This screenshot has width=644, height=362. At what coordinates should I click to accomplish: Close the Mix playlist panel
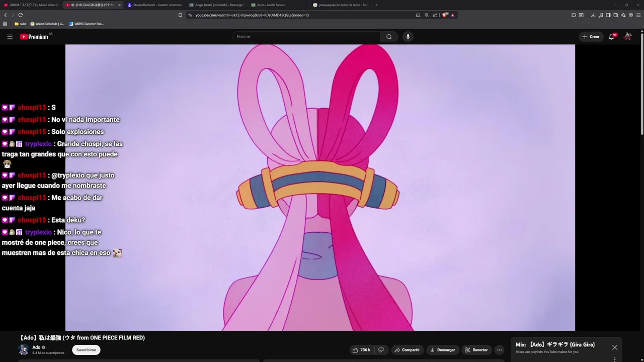click(x=615, y=347)
